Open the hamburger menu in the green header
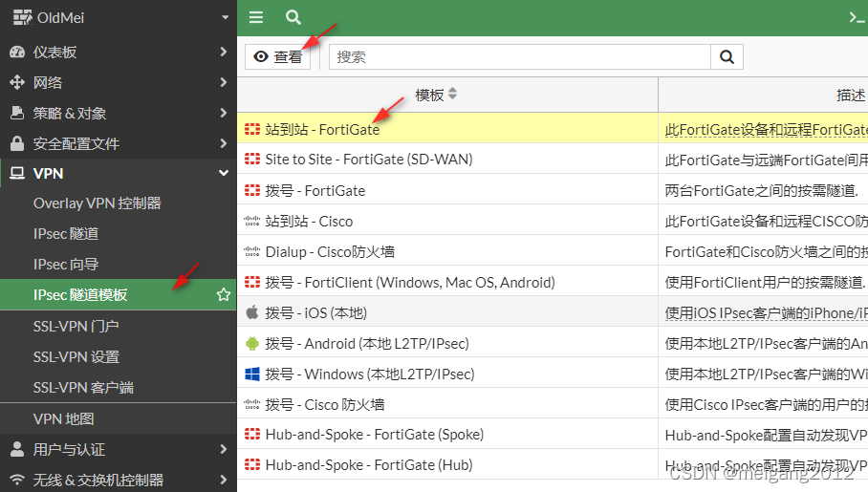868x492 pixels. [256, 18]
